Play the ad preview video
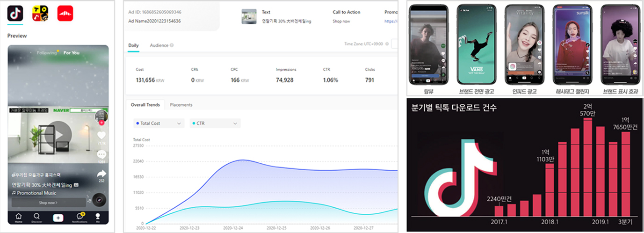Image resolution: width=644 pixels, height=233 pixels. [x=58, y=135]
